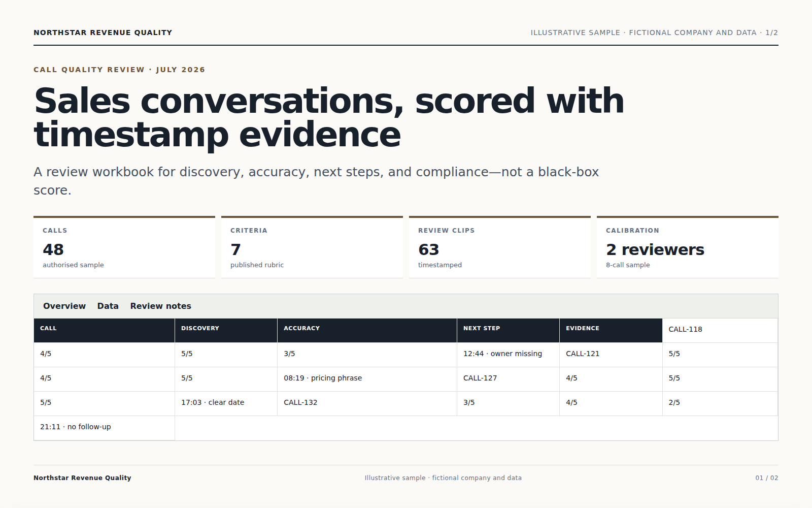The height and width of the screenshot is (508, 812).
Task: Click the ACCURACY column header
Action: (x=367, y=330)
